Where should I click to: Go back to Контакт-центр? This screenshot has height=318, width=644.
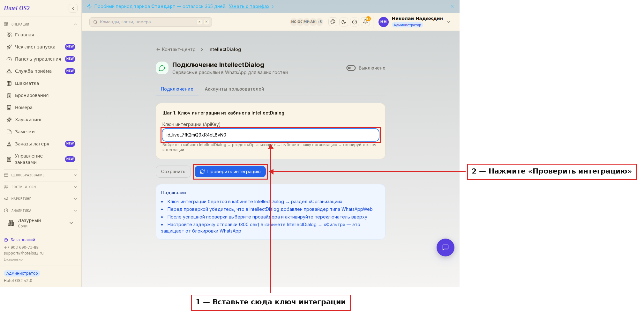[176, 49]
